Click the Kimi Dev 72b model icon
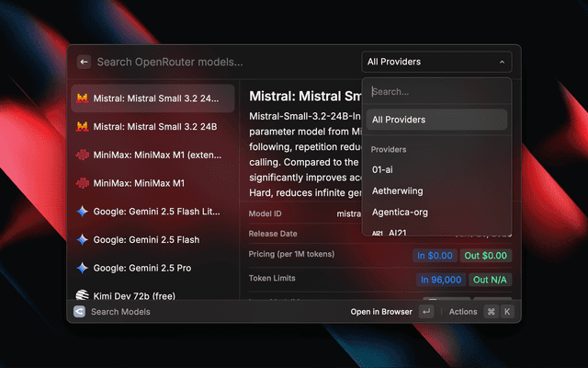Viewport: 588px width, 368px height. (83, 295)
